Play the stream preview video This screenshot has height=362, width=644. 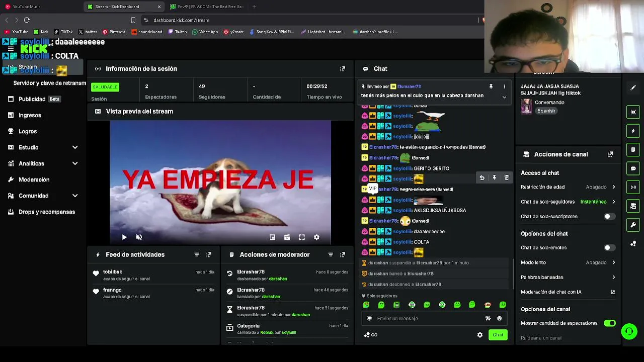tap(124, 237)
